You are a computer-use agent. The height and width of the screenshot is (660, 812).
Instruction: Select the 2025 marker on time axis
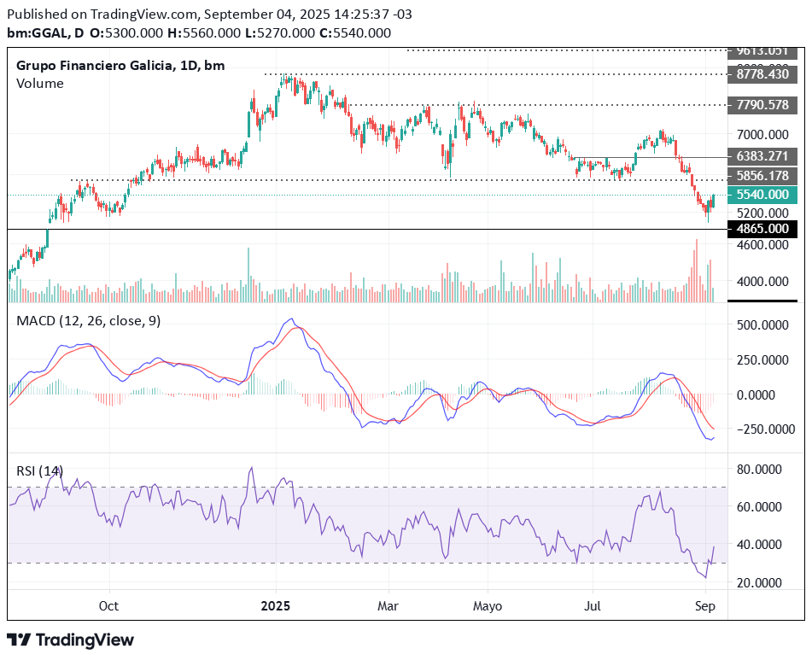(276, 606)
